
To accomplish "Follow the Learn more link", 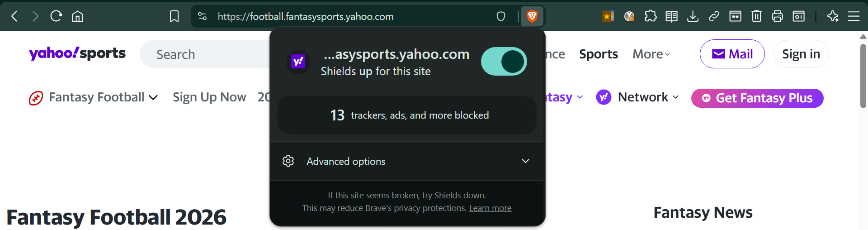I will (x=490, y=208).
